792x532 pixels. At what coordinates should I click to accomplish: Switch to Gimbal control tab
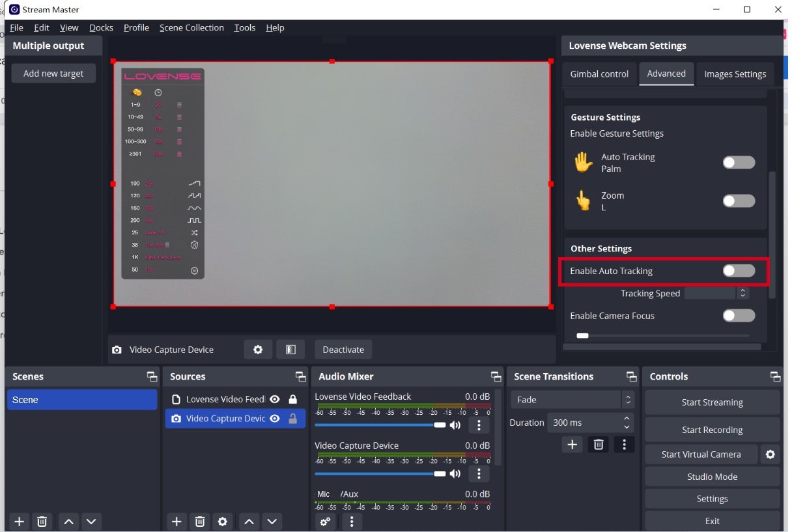[x=599, y=74]
